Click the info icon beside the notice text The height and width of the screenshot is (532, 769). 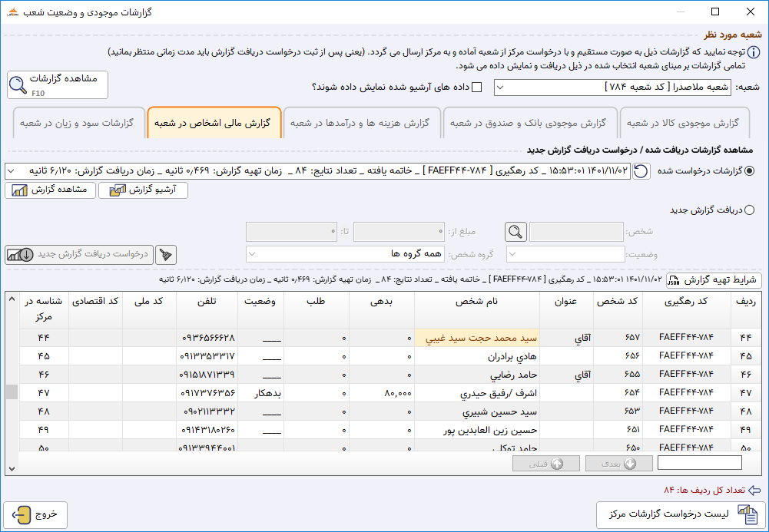[754, 52]
